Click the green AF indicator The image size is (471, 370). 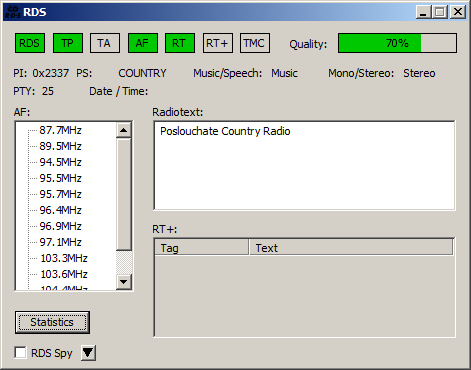click(143, 43)
